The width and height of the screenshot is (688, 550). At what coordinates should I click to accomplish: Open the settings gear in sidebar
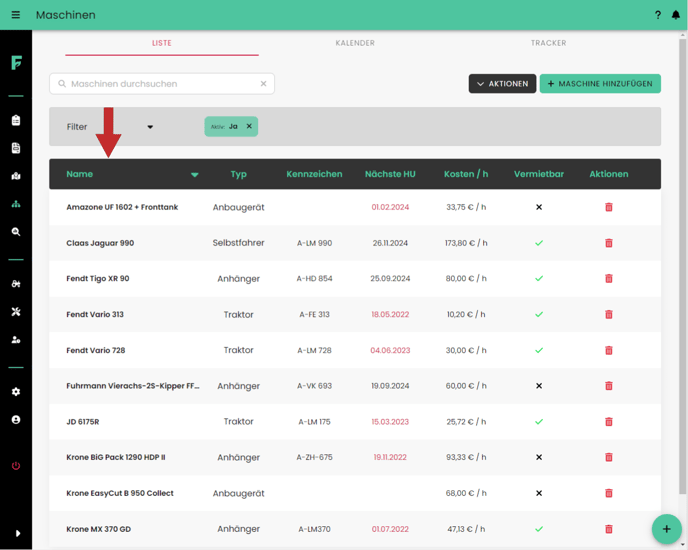(x=16, y=392)
